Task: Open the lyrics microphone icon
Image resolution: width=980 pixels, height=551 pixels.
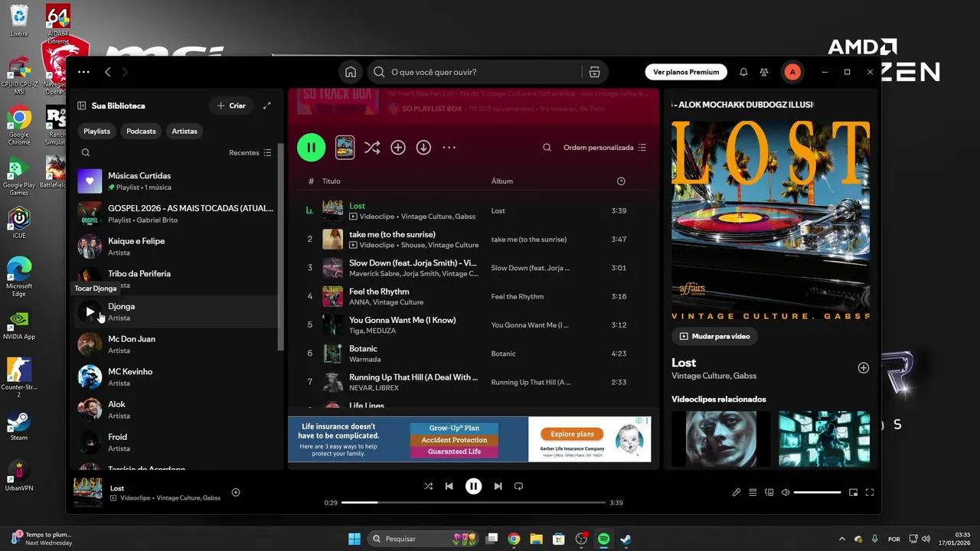Action: tap(737, 493)
